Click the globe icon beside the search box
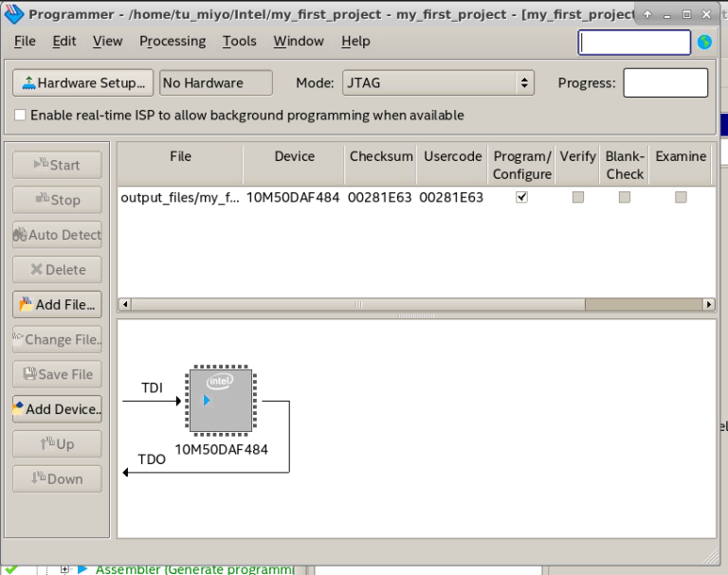Viewport: 728px width, 575px height. point(704,43)
